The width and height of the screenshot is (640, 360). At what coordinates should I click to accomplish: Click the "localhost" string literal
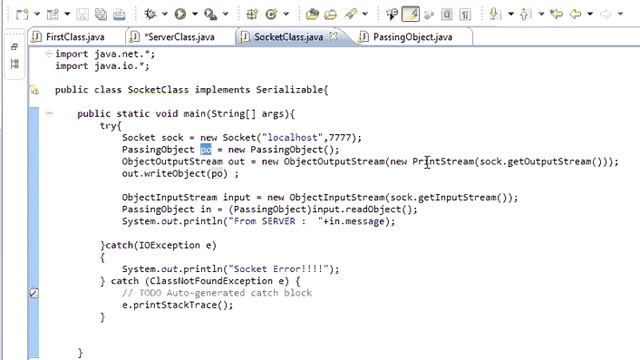point(292,138)
